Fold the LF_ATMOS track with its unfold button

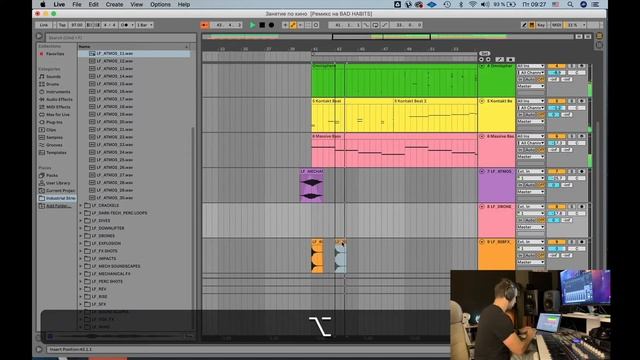[x=482, y=171]
